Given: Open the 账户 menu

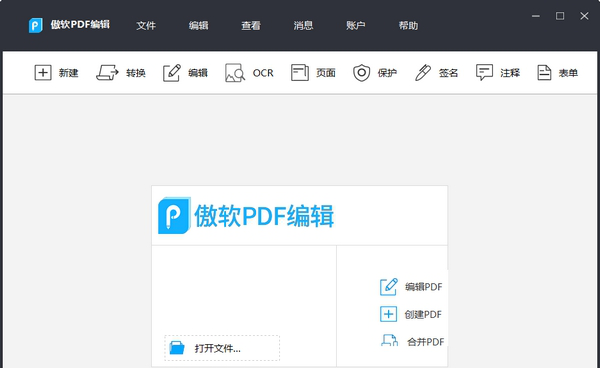Looking at the screenshot, I should (355, 26).
